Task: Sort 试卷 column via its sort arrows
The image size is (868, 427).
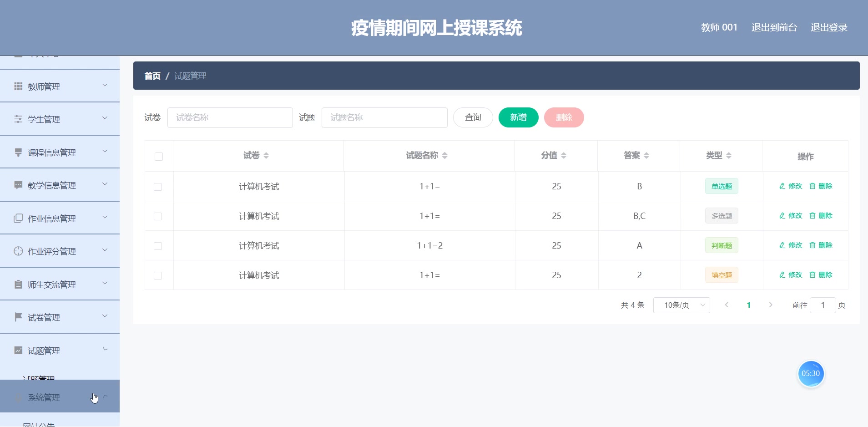Action: click(266, 156)
